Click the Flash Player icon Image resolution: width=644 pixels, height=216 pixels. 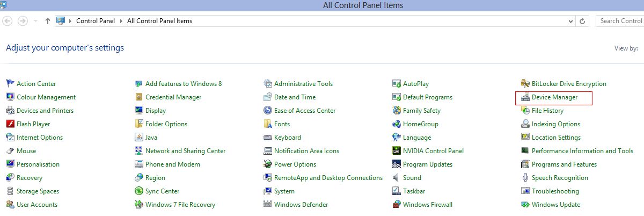10,124
